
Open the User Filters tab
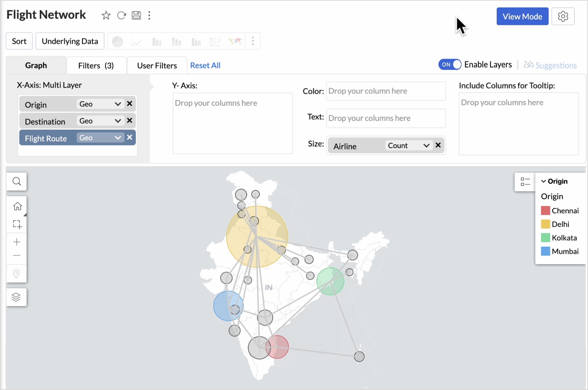click(x=157, y=66)
